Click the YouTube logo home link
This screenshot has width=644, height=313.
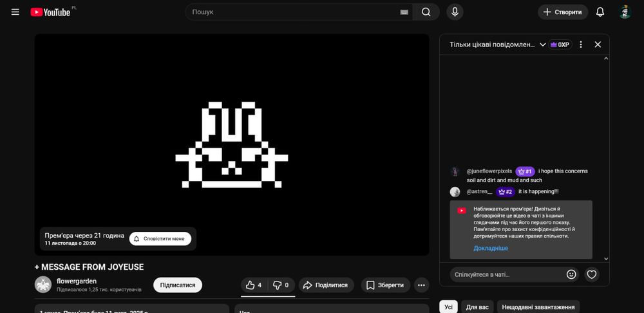tap(50, 12)
